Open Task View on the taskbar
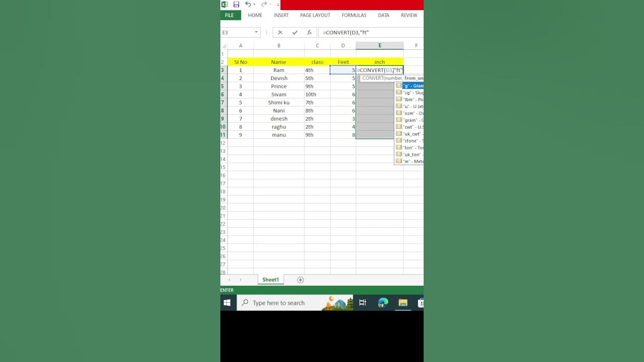 point(362,303)
